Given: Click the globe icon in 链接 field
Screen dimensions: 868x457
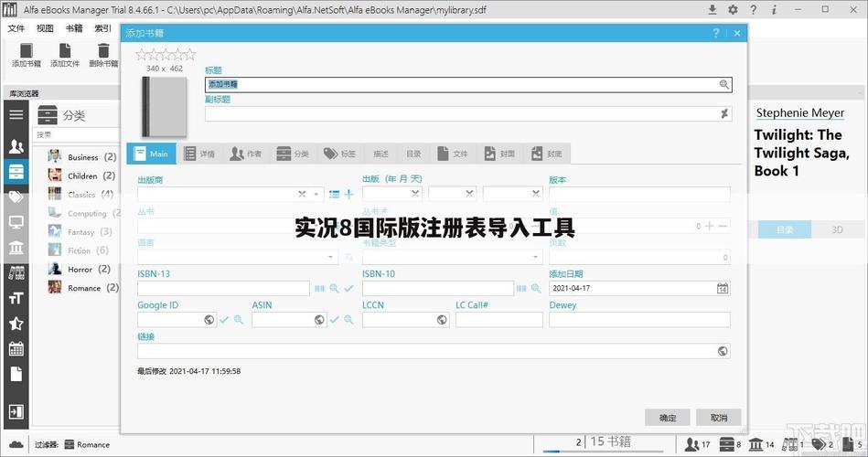Looking at the screenshot, I should click(x=723, y=351).
